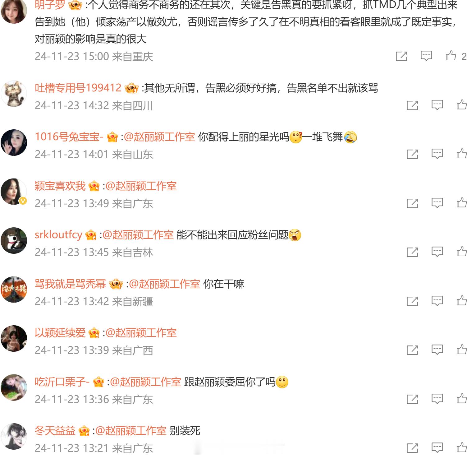Viewport: 476px width, 459px height.
Task: Open the crown badge next to 以颖延续爱
Action: (x=94, y=333)
